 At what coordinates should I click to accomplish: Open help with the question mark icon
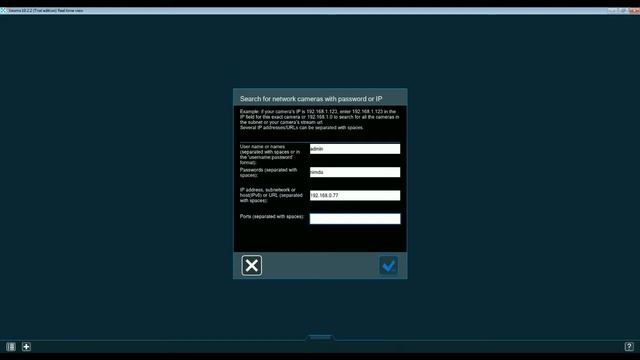point(629,347)
